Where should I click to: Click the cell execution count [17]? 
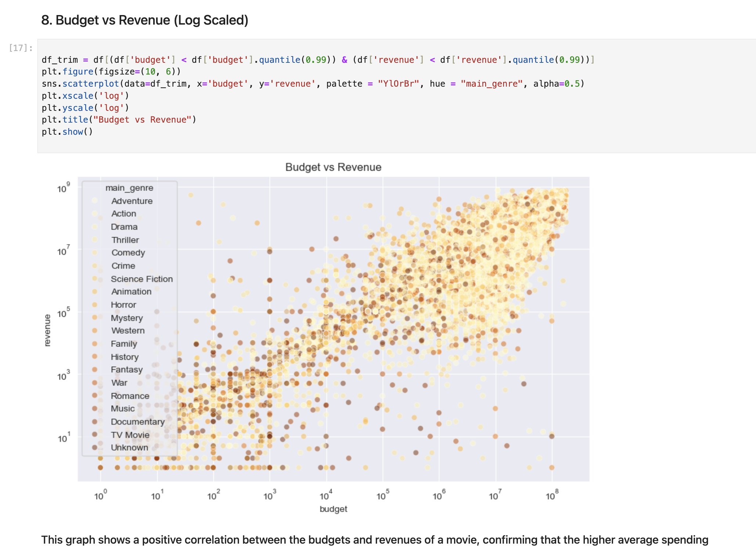pos(21,48)
